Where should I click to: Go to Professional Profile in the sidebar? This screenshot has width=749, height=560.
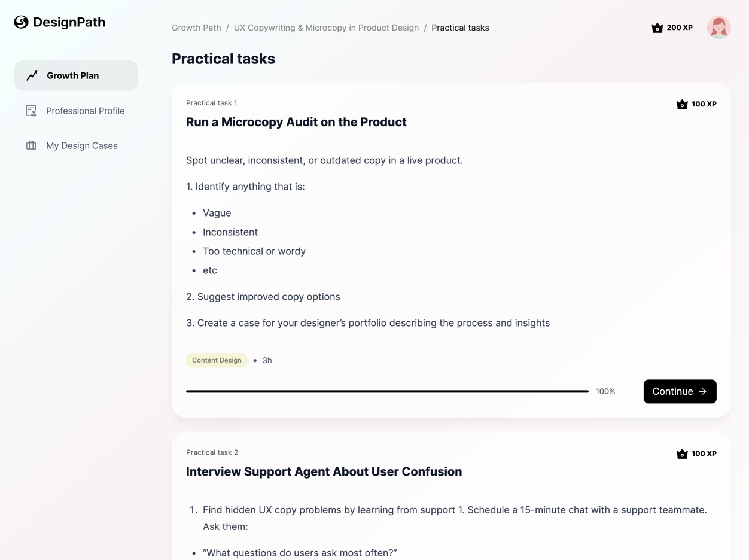pyautogui.click(x=85, y=111)
